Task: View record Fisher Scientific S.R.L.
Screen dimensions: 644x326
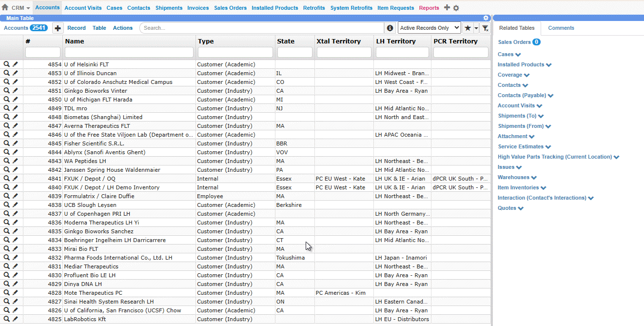Action: click(6, 143)
